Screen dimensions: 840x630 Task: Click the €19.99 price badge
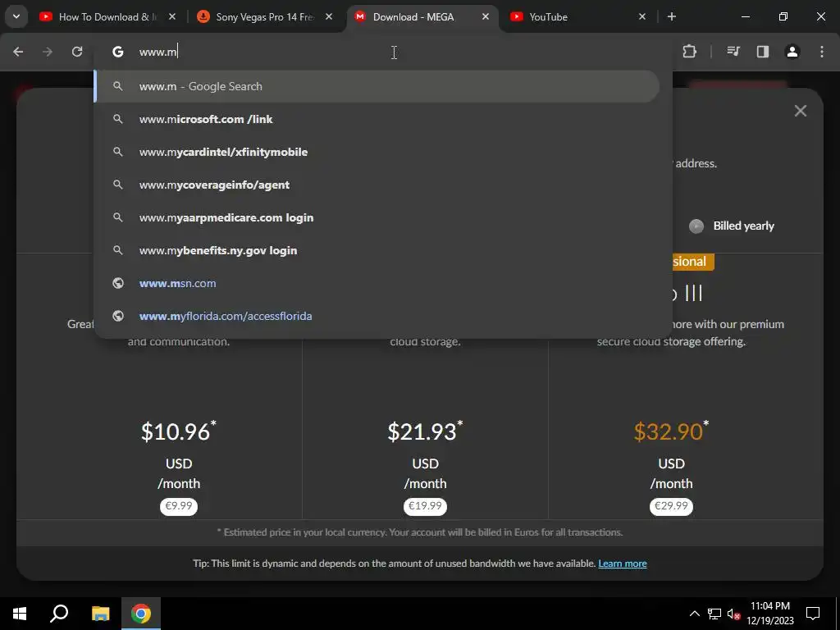425,506
